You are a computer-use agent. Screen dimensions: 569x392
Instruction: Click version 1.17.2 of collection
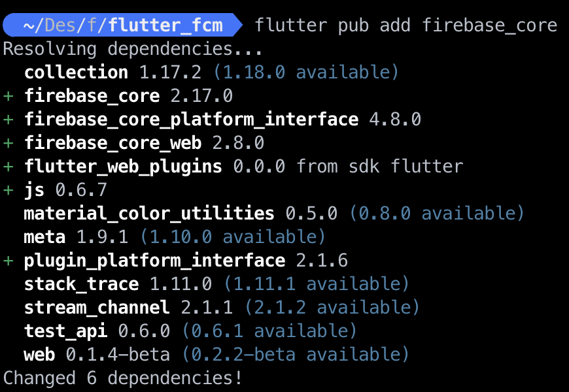[x=170, y=72]
